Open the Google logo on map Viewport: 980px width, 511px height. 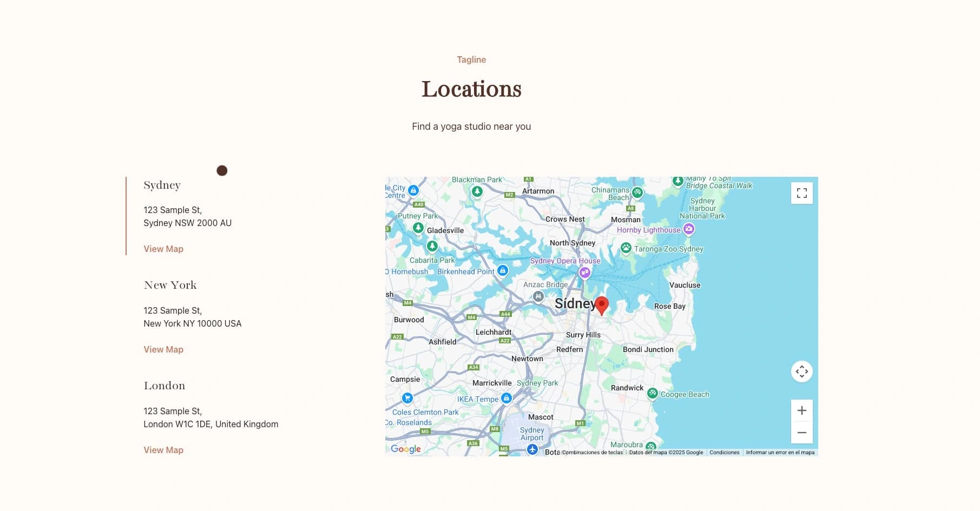(406, 449)
